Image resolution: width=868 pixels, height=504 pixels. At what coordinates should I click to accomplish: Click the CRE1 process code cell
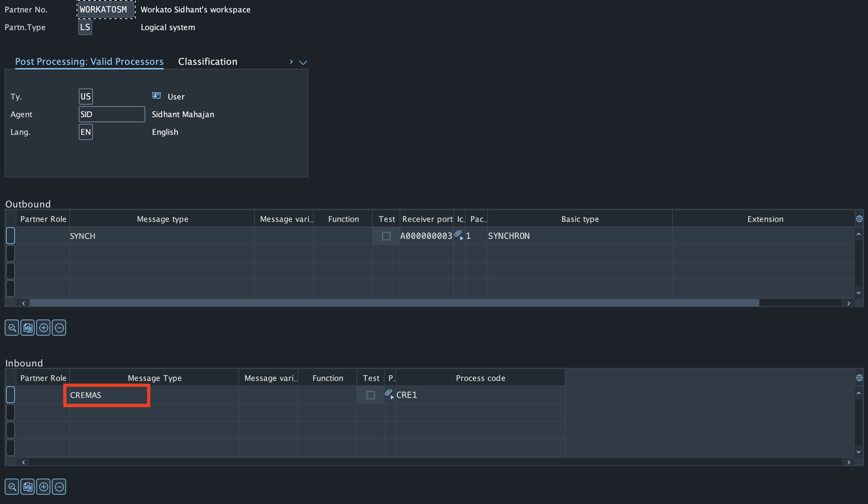tap(406, 395)
